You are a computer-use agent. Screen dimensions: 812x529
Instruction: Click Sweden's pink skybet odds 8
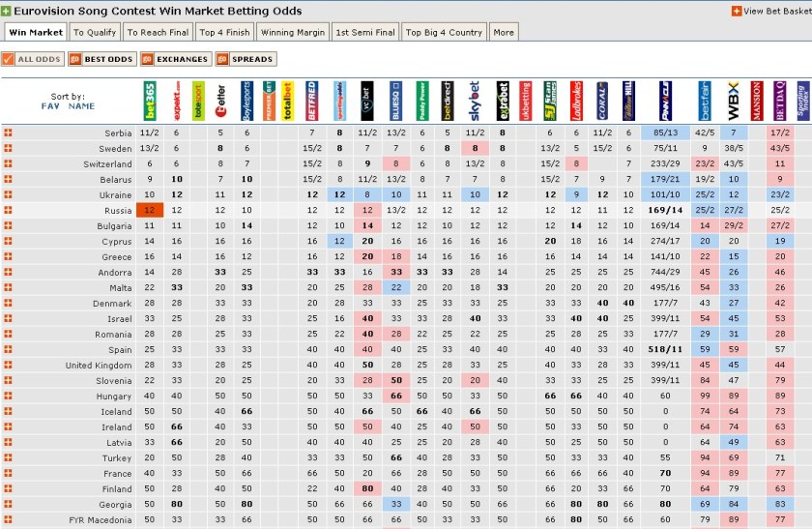tap(475, 148)
